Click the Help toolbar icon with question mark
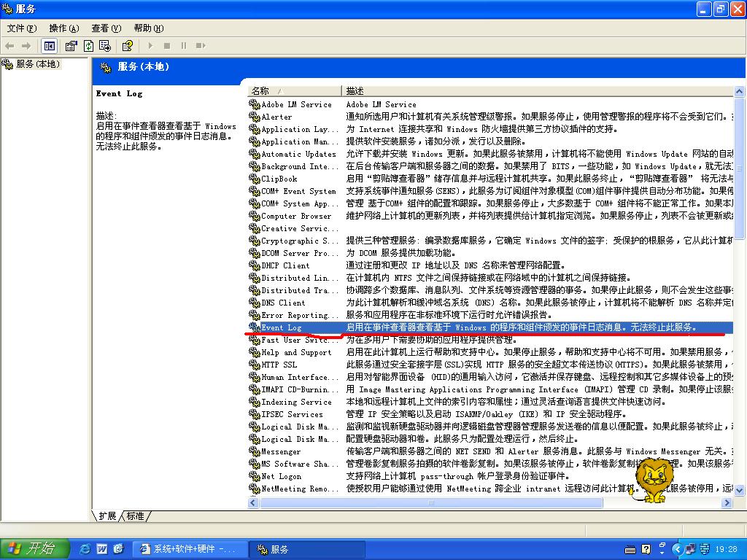The width and height of the screenshot is (747, 560). tap(128, 46)
